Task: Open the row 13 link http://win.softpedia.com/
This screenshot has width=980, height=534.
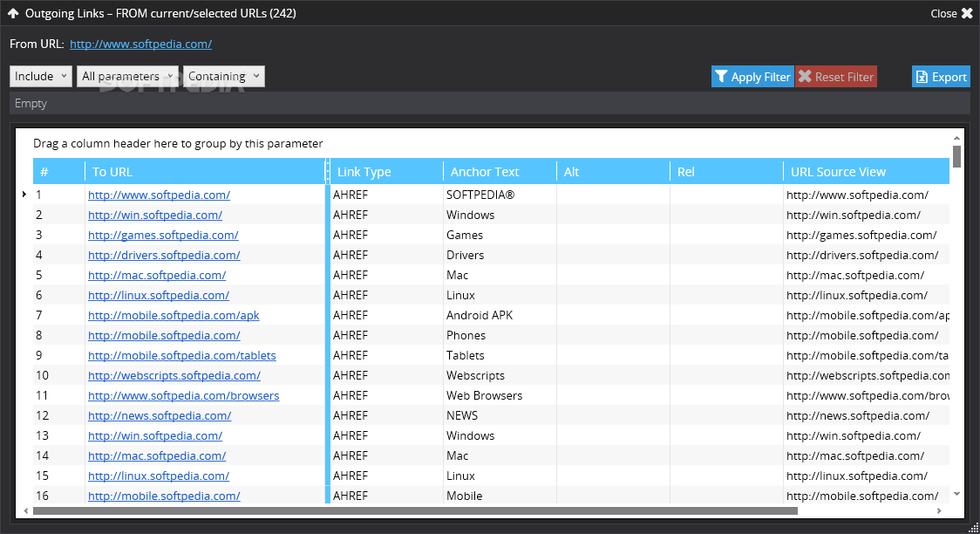Action: [x=155, y=435]
